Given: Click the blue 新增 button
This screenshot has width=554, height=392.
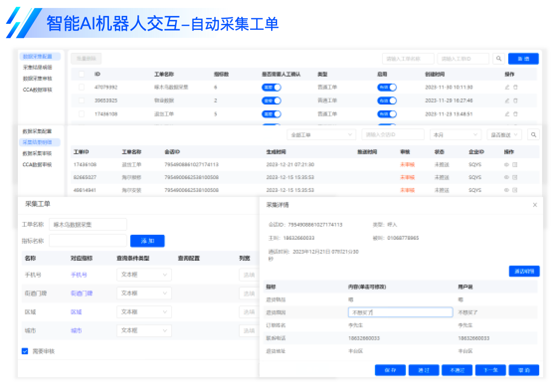Looking at the screenshot, I should click(523, 59).
